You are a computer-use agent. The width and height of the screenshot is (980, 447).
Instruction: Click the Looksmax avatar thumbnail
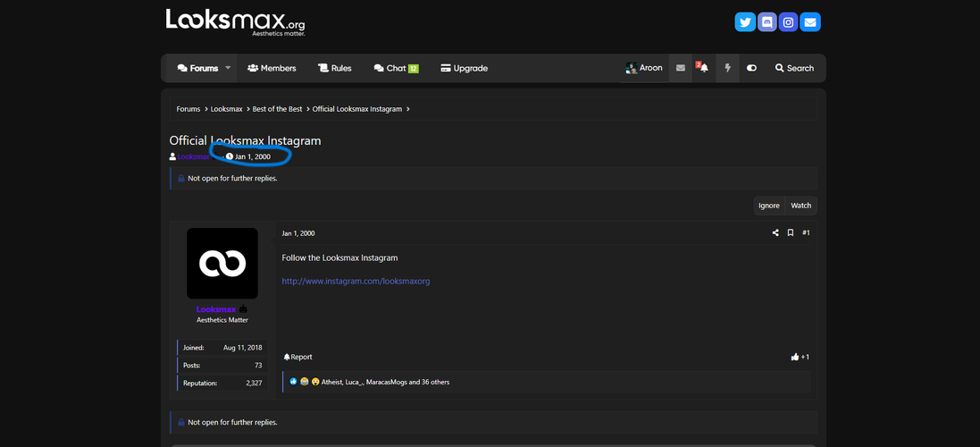(222, 263)
